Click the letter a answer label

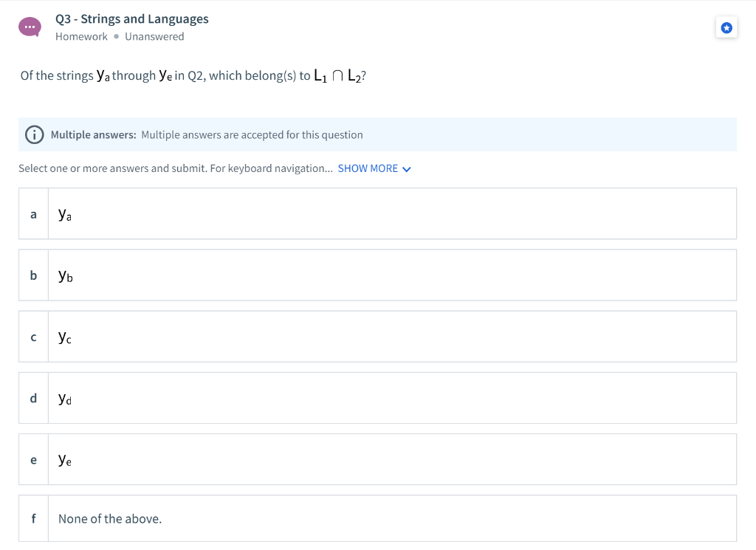click(33, 214)
